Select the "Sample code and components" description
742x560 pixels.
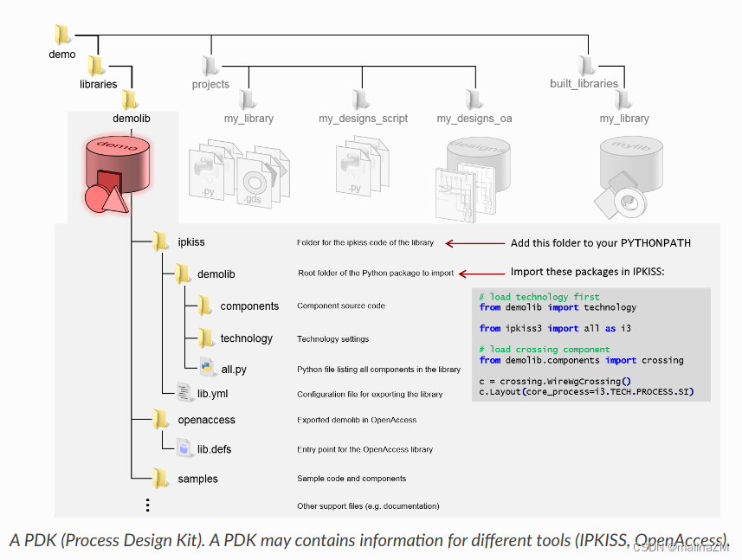352,479
